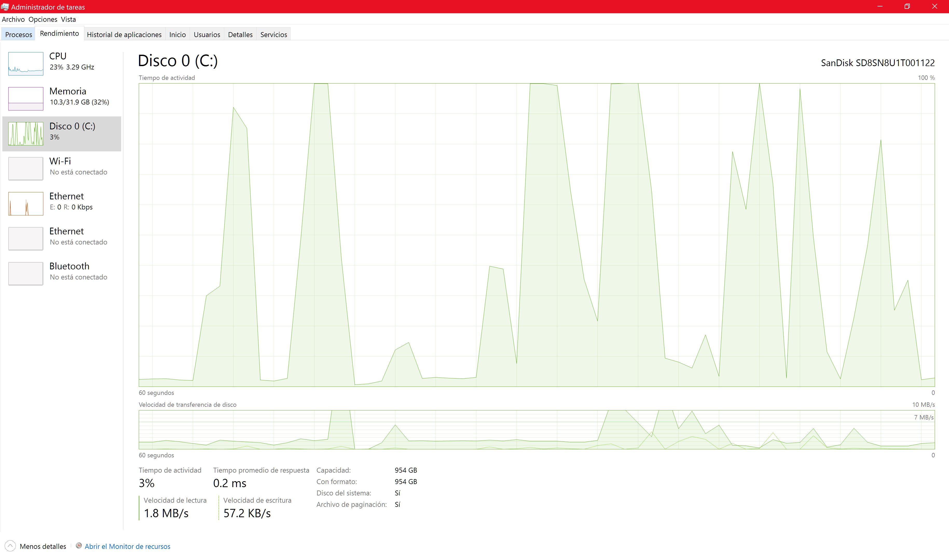
Task: Click the Memoria usage graph thumbnail
Action: pos(26,99)
